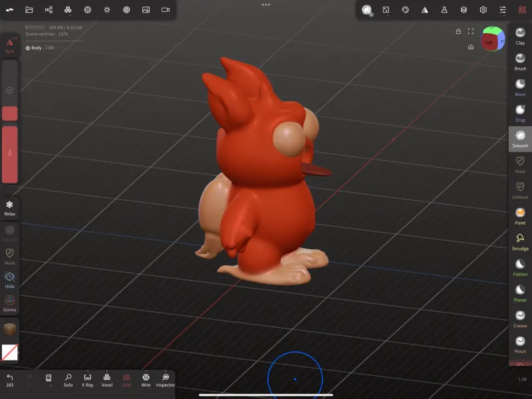
Task: Open the Symmetry triangle menu
Action: click(425, 10)
